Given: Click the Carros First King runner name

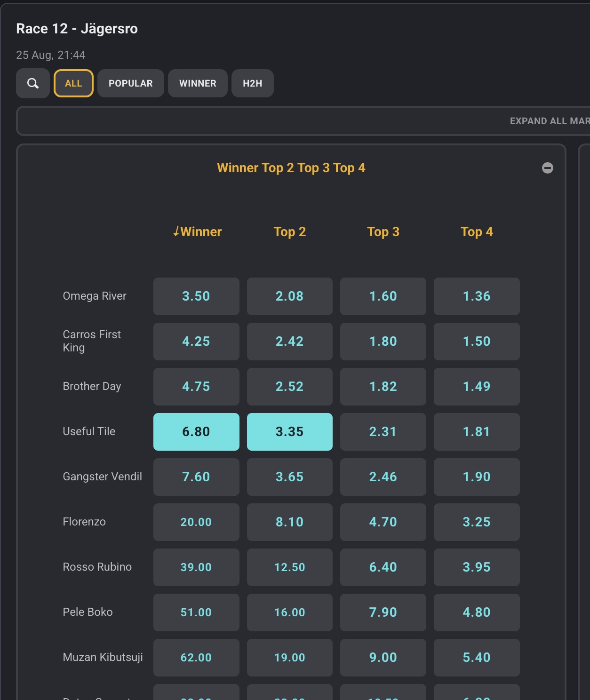Looking at the screenshot, I should click(x=92, y=341).
